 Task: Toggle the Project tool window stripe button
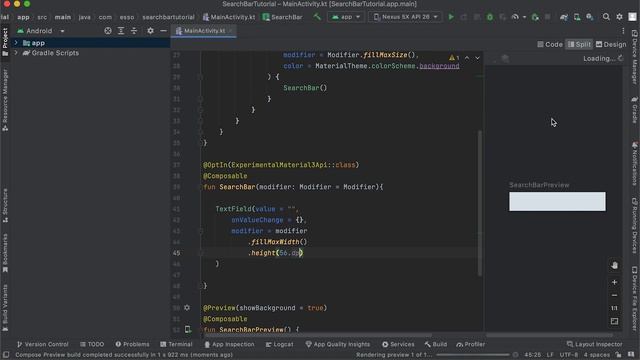point(5,42)
